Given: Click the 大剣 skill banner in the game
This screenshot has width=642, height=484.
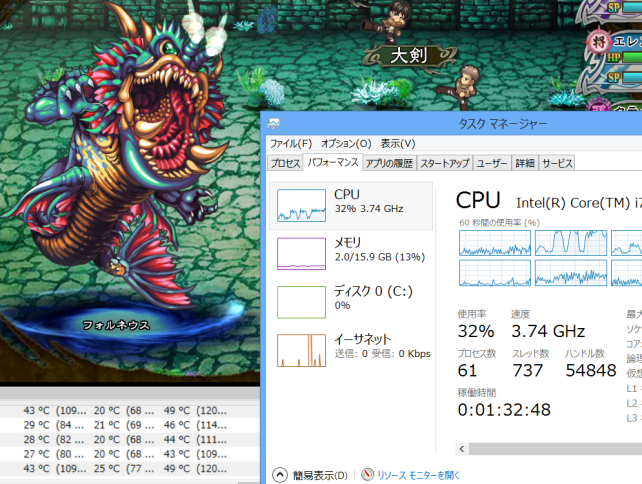Looking at the screenshot, I should [x=409, y=56].
